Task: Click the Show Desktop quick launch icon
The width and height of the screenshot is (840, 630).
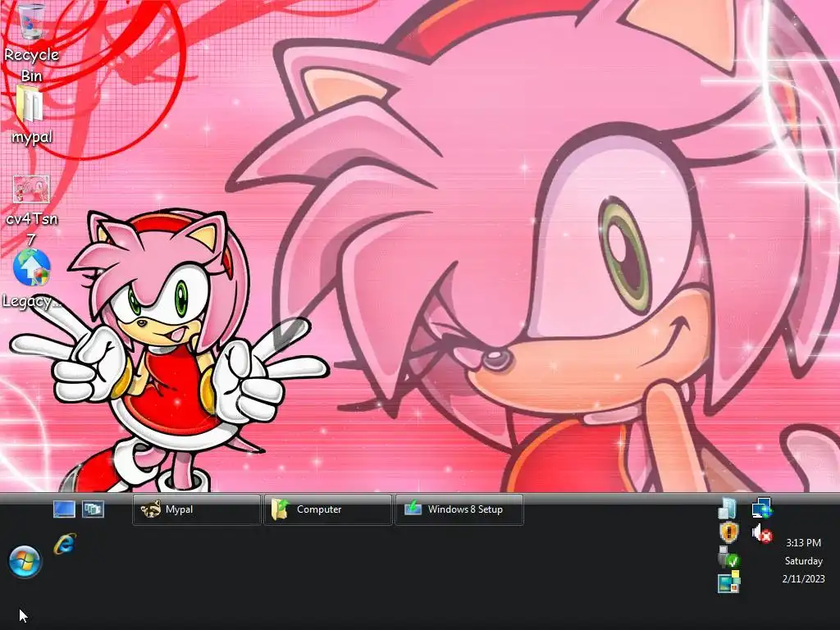Action: click(64, 509)
